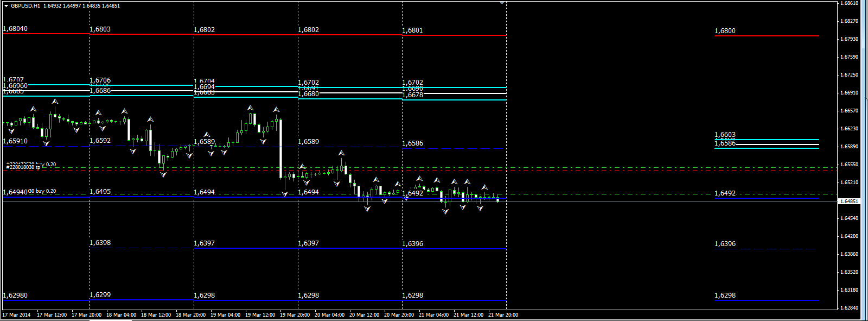Click the chart shift triangle marker at top

(502, 3)
